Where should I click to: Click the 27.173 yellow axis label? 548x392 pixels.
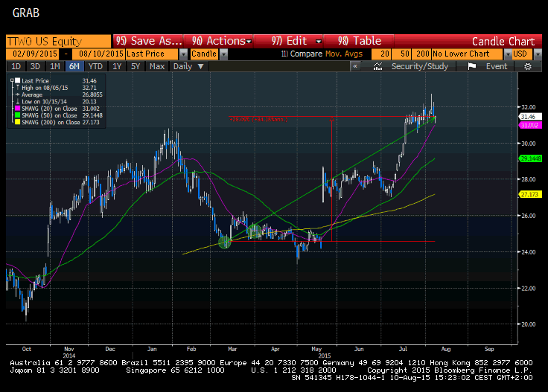tap(530, 194)
